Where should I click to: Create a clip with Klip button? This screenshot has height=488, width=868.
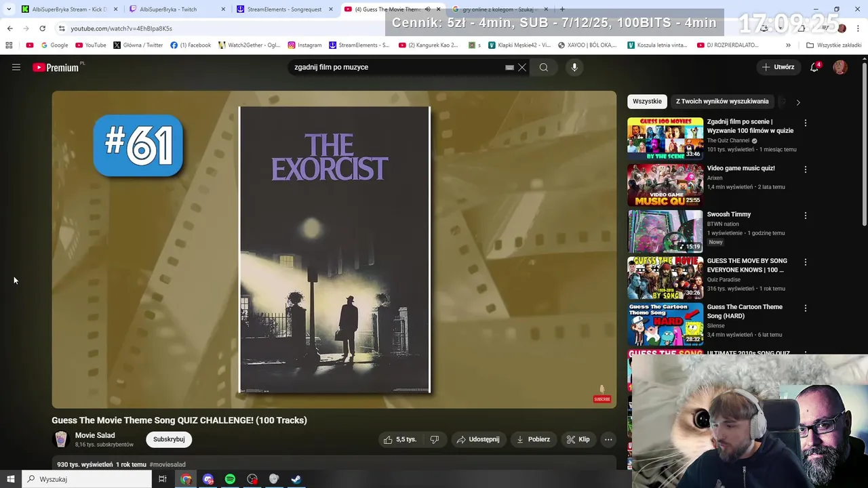(x=578, y=439)
